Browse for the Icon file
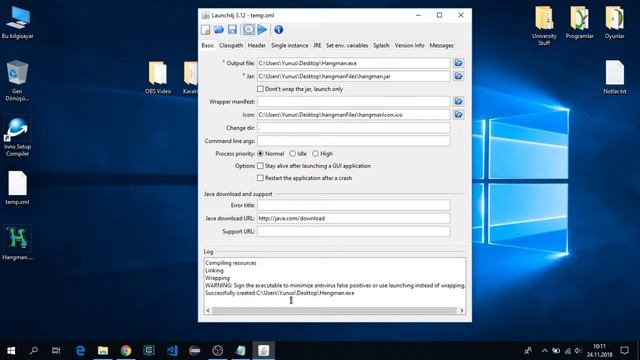Viewport: 640px width, 360px height. tap(458, 115)
